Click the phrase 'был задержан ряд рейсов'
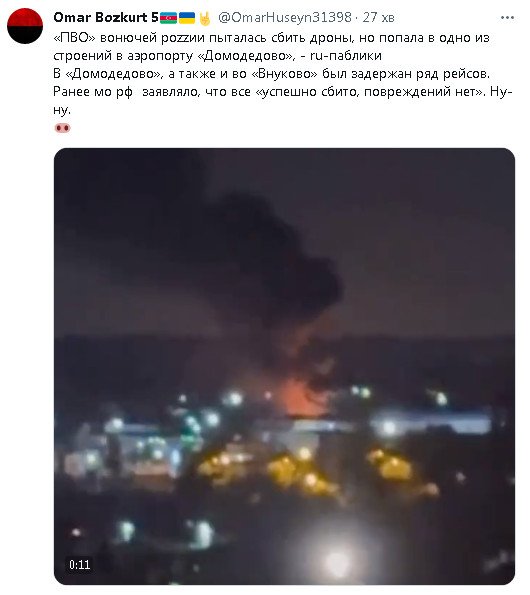 [x=406, y=74]
